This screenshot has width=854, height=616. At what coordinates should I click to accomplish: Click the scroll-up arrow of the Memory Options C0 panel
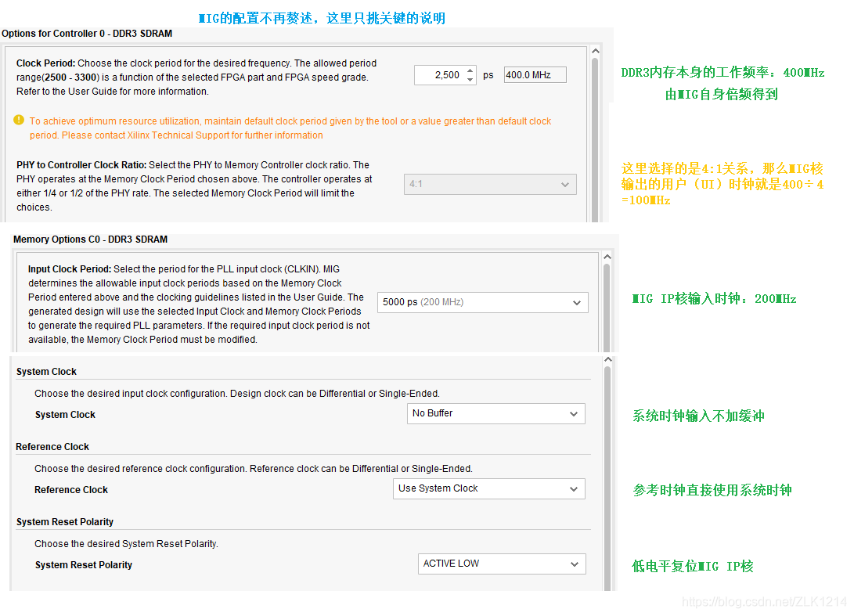[607, 257]
